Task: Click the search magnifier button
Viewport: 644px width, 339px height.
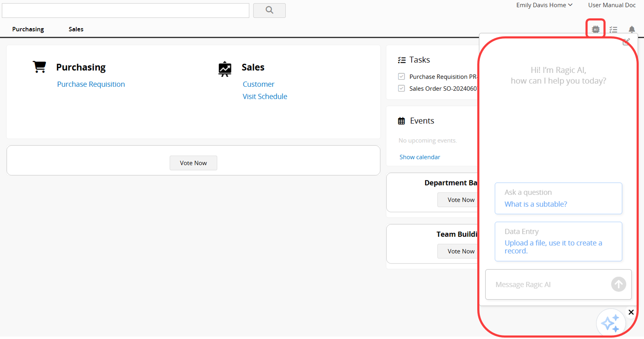Action: coord(269,10)
